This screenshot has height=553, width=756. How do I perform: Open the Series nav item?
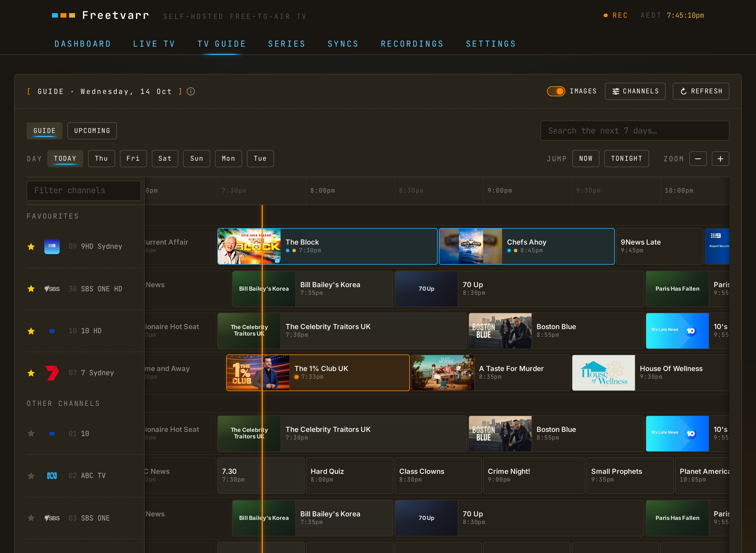tap(287, 44)
